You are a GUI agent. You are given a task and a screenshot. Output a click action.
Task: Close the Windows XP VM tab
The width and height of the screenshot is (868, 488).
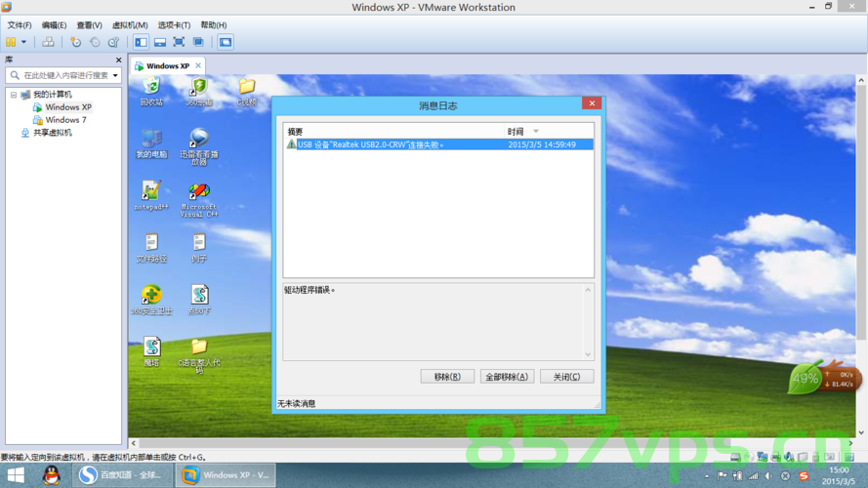point(198,65)
